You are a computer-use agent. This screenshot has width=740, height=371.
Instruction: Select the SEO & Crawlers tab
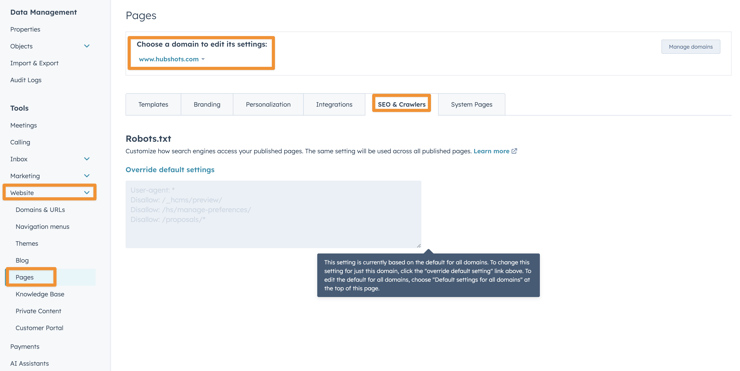[402, 104]
